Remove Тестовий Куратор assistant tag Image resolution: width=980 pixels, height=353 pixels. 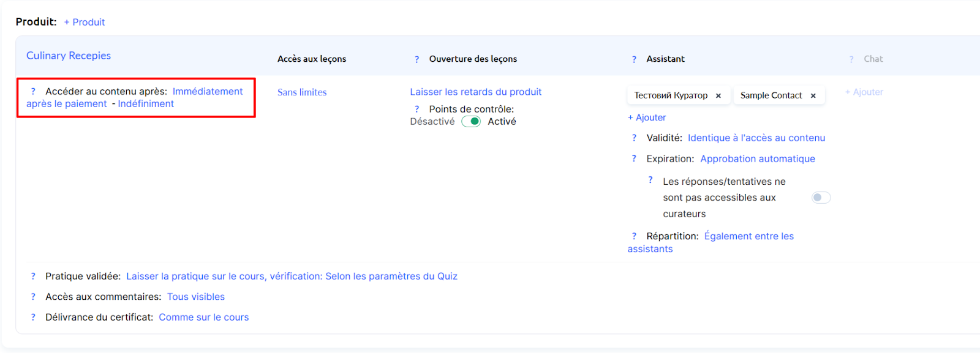click(x=718, y=95)
